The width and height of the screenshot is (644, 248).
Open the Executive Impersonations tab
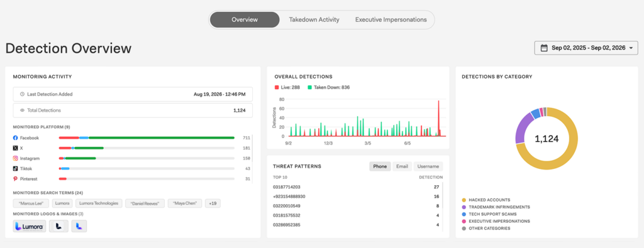pyautogui.click(x=391, y=19)
